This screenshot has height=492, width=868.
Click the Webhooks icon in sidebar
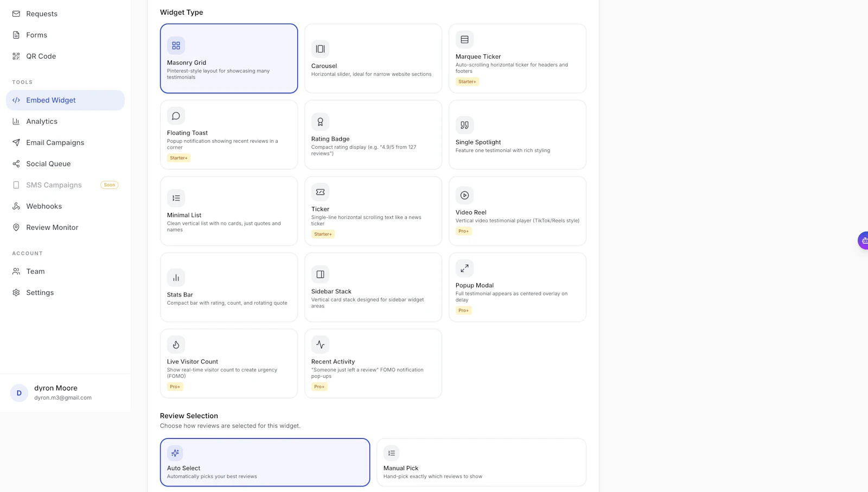pyautogui.click(x=16, y=206)
